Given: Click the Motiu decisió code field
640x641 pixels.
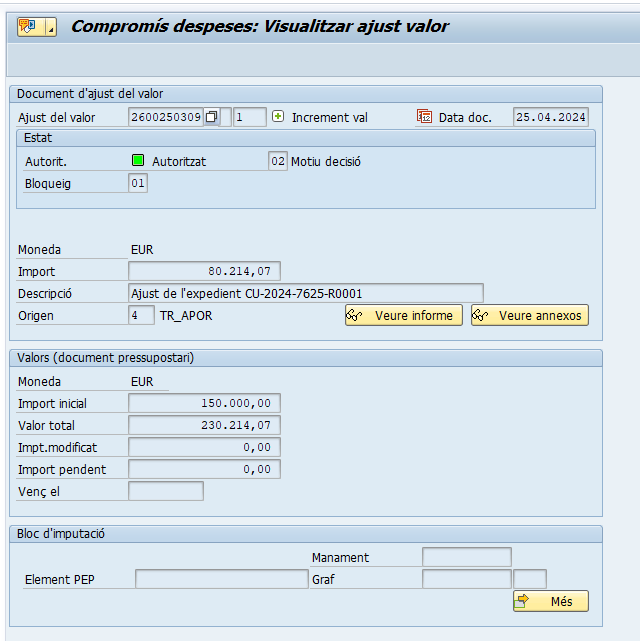Looking at the screenshot, I should [278, 161].
